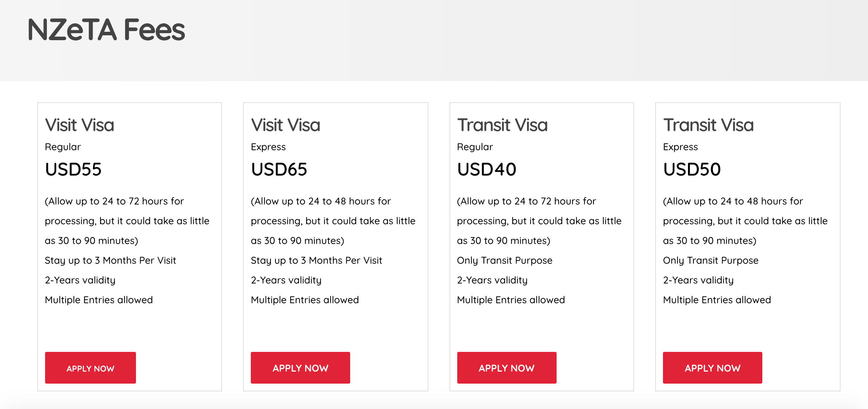The width and height of the screenshot is (868, 409).
Task: Click Express label under the USD65 card
Action: pos(268,147)
